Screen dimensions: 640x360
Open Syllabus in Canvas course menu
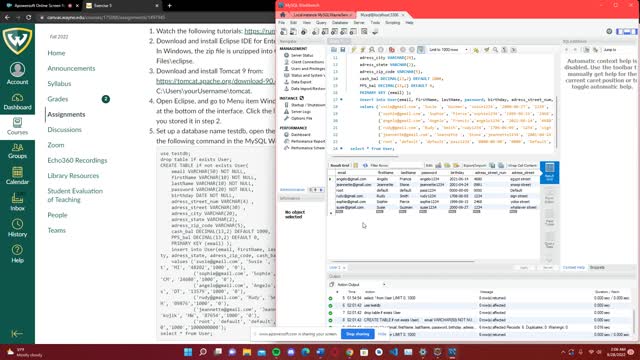(59, 84)
